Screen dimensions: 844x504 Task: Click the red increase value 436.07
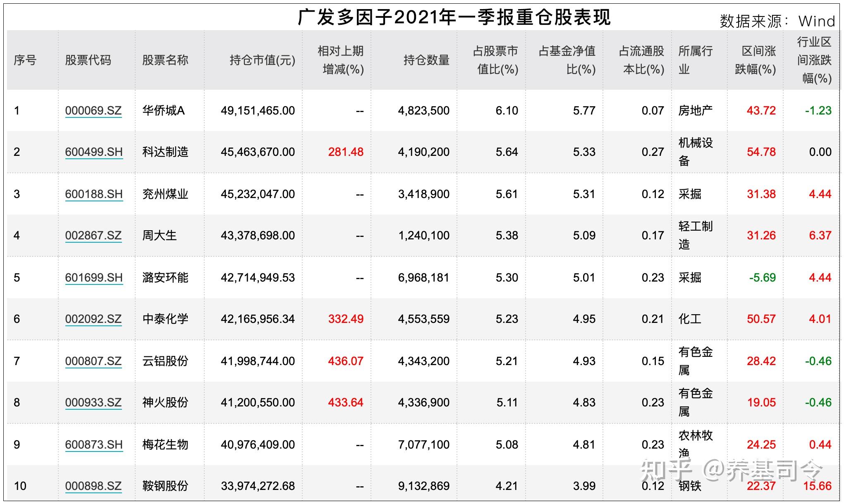[x=346, y=361]
